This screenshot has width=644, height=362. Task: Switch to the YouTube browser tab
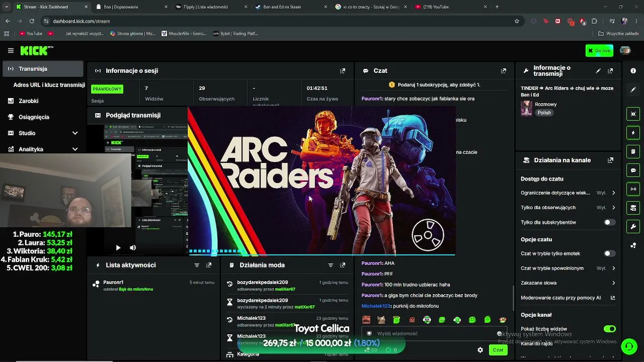tap(450, 7)
